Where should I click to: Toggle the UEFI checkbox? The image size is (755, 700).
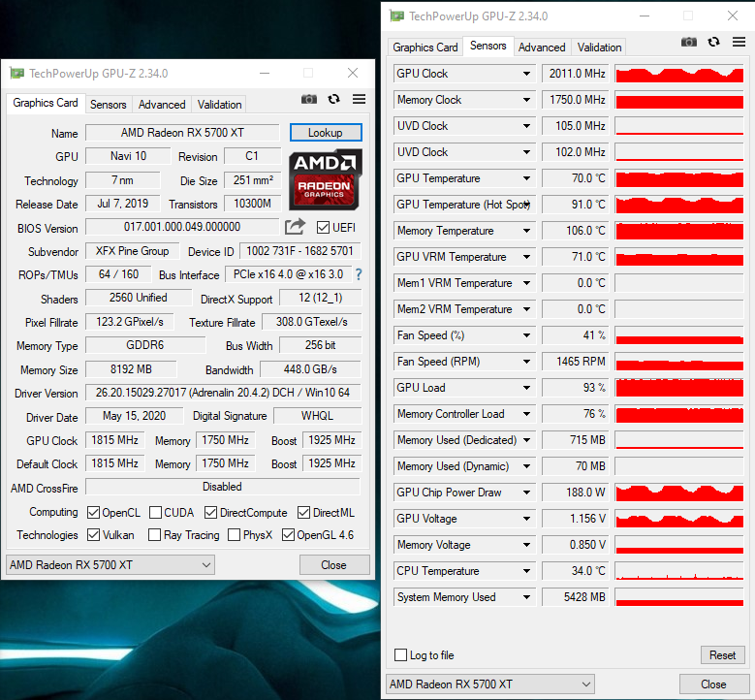pyautogui.click(x=323, y=228)
